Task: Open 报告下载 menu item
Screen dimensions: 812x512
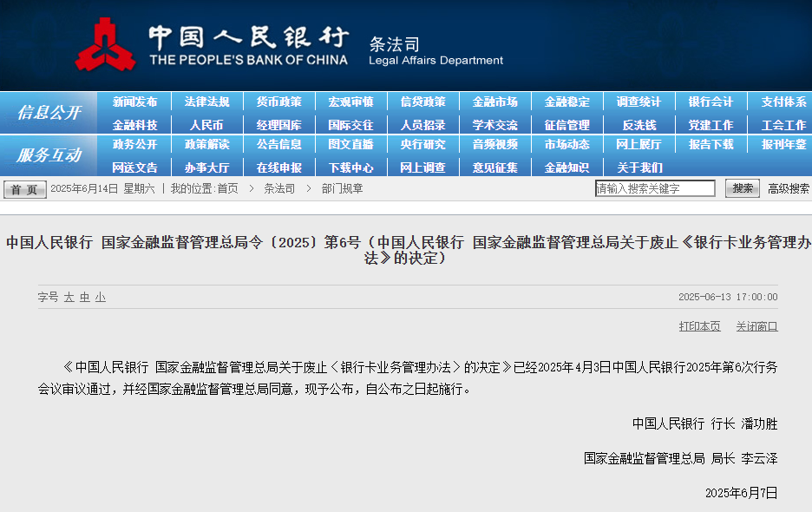Action: (x=710, y=145)
